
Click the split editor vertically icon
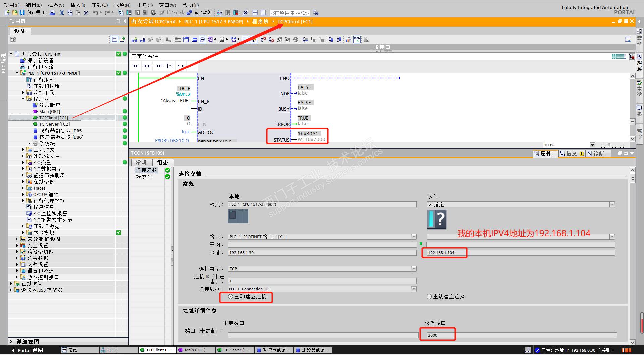click(x=263, y=13)
